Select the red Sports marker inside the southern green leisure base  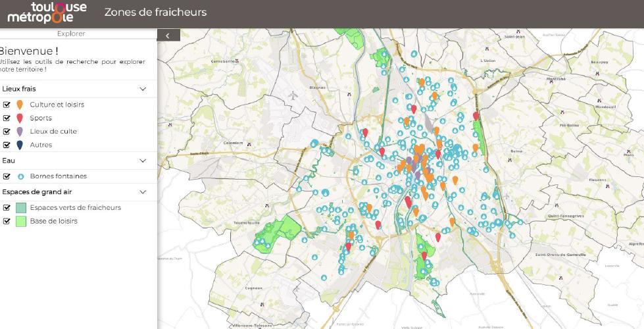point(424,255)
